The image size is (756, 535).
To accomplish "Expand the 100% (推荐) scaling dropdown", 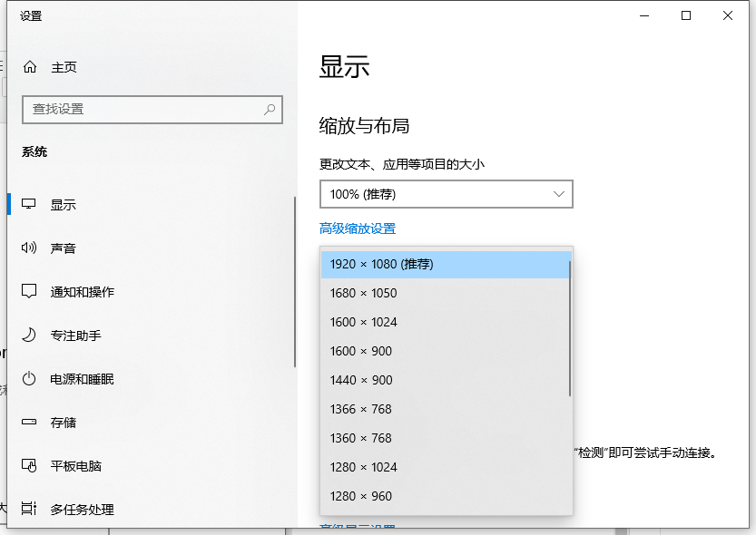I will point(446,194).
